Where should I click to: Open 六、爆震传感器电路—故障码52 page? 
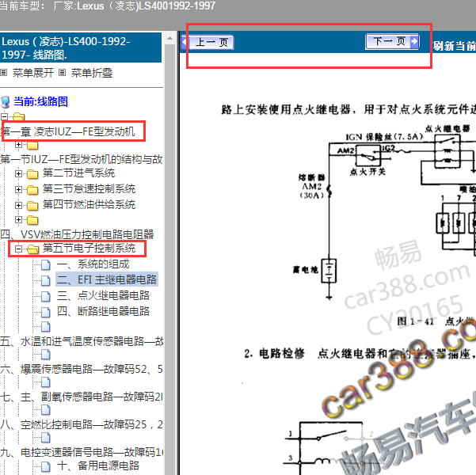pyautogui.click(x=82, y=369)
